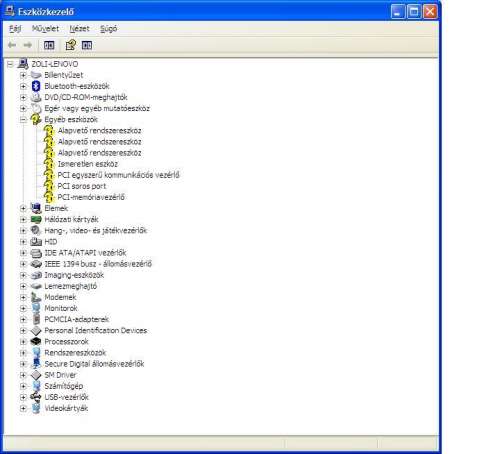
Task: Click the Monitorok monitor icon
Action: tap(36, 308)
